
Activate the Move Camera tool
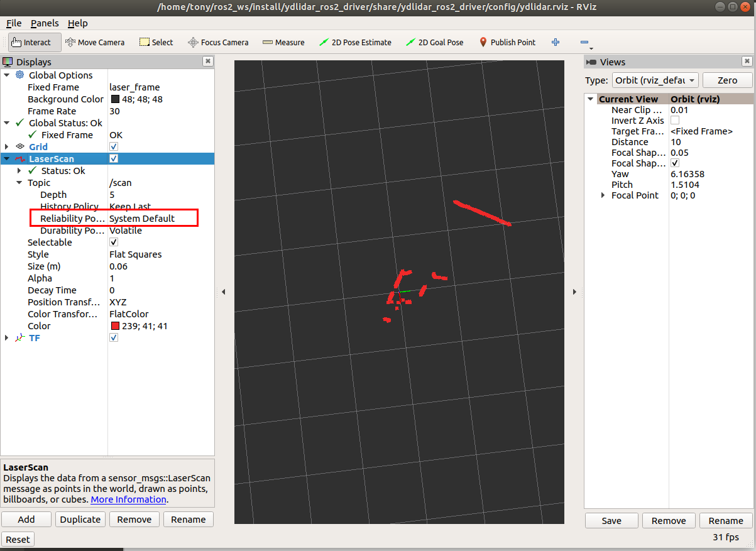[96, 42]
